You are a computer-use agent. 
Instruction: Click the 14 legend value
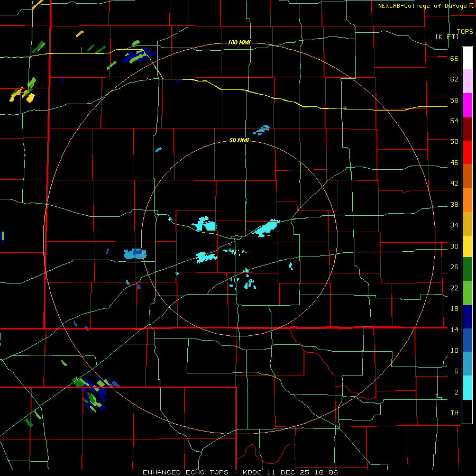(x=454, y=329)
